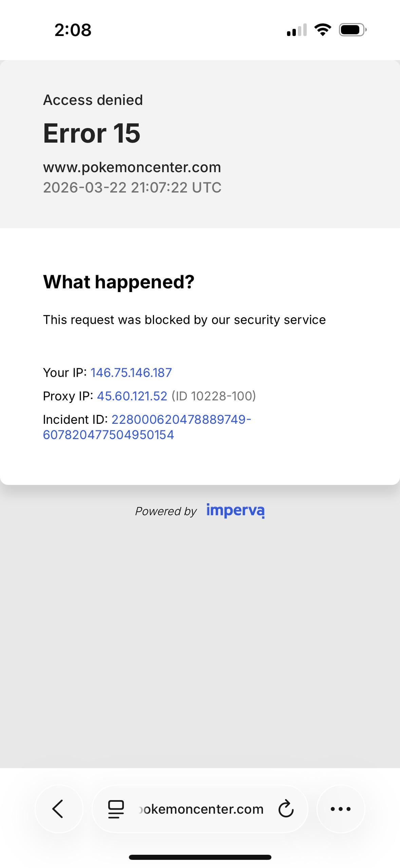The image size is (400, 868).
Task: Tap the 2:08 clock in the status bar
Action: tap(73, 30)
